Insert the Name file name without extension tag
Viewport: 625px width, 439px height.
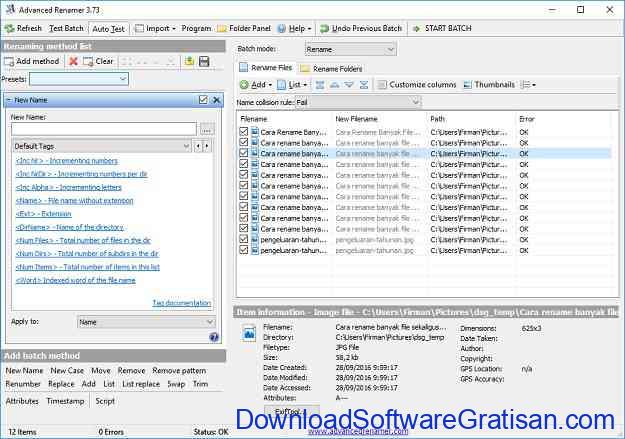click(75, 201)
